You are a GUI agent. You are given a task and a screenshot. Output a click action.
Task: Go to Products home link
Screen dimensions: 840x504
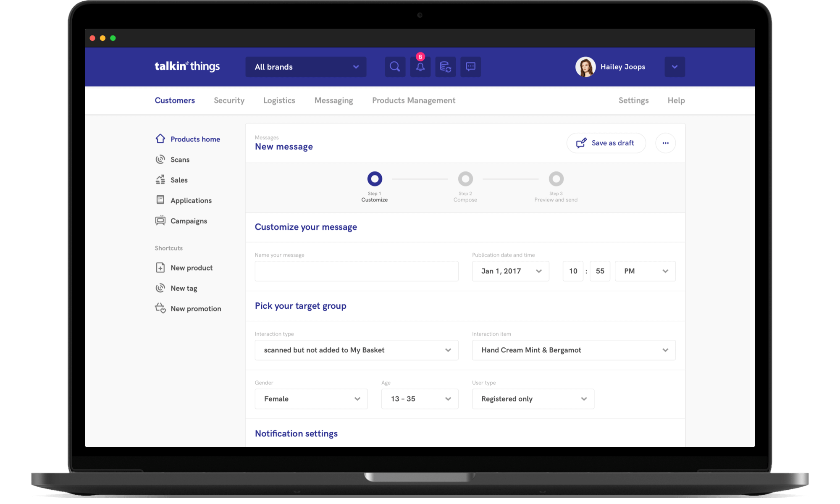[x=195, y=139]
